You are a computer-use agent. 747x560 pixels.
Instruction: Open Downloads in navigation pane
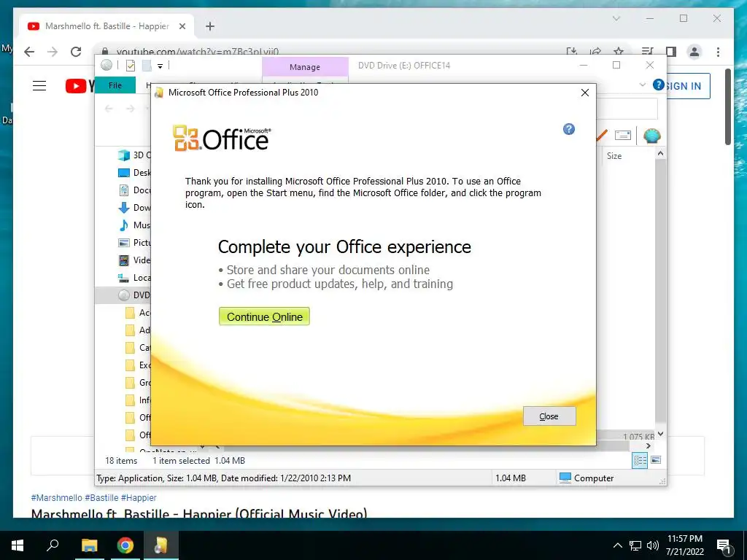tap(135, 208)
